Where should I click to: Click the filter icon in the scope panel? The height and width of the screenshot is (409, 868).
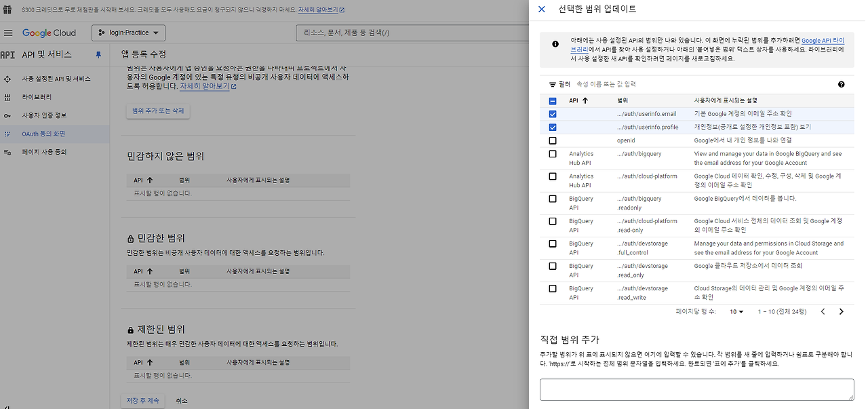[552, 84]
